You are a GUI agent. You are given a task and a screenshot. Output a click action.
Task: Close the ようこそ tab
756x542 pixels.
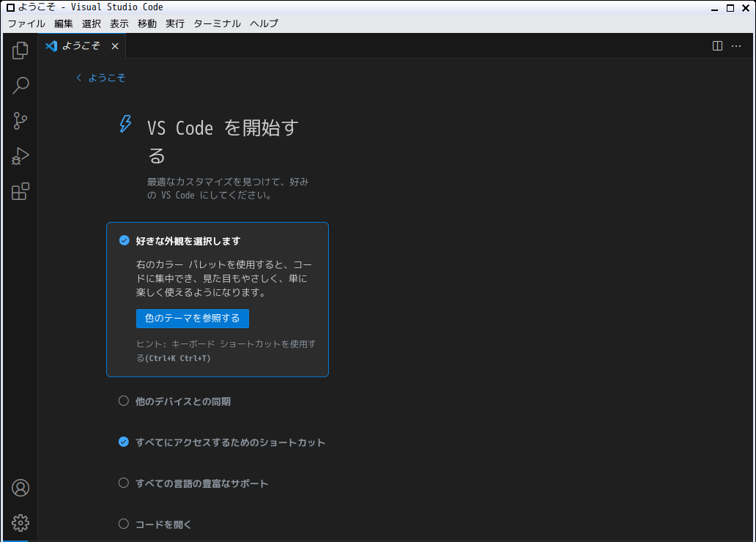coord(115,46)
